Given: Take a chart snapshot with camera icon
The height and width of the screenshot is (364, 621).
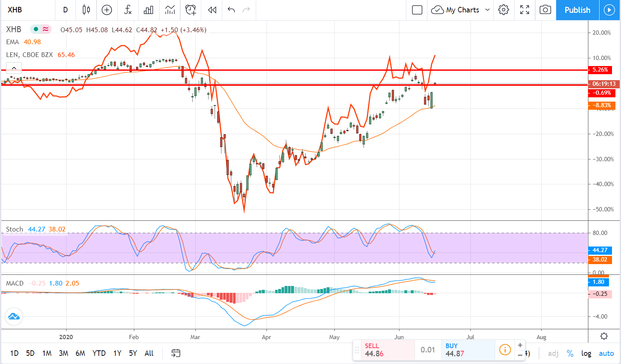Looking at the screenshot, I should tap(545, 10).
